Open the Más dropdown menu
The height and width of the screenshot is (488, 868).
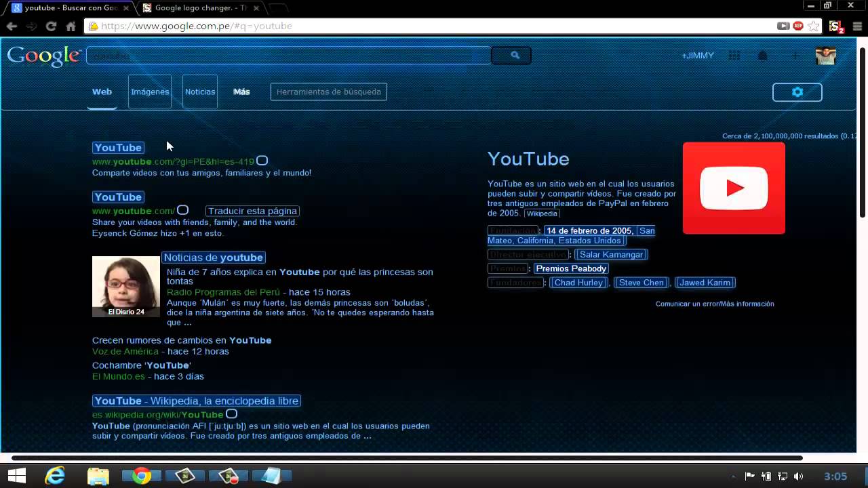[x=241, y=91]
